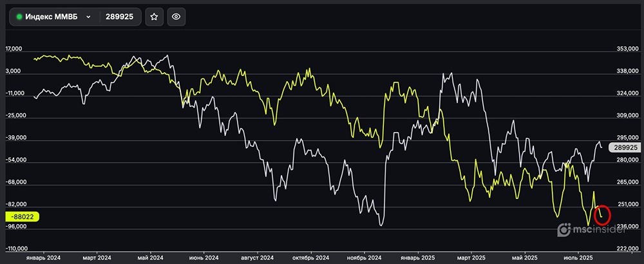Toggle the eye visibility icon
This screenshot has width=644, height=264.
pyautogui.click(x=176, y=17)
